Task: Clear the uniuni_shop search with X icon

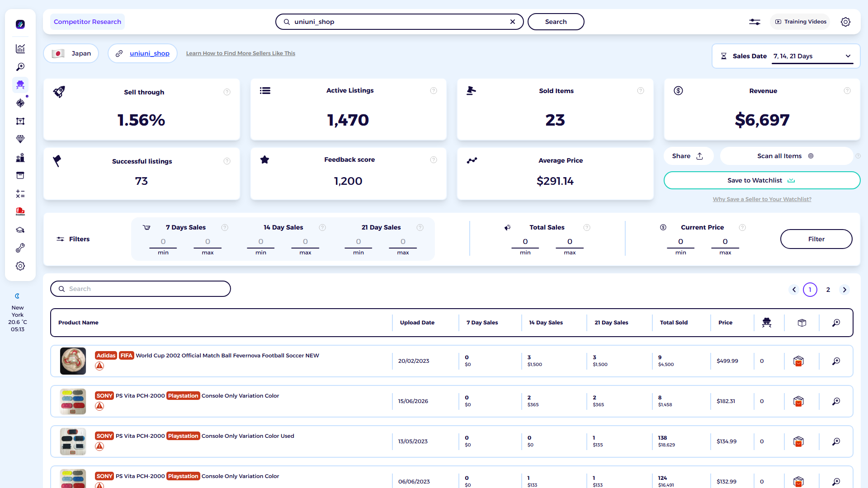Action: (513, 22)
